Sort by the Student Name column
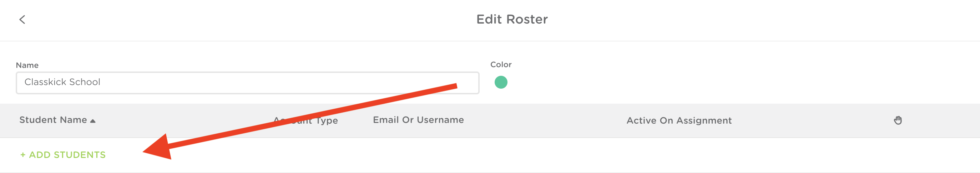Viewport: 980px width, 173px height. click(x=53, y=120)
